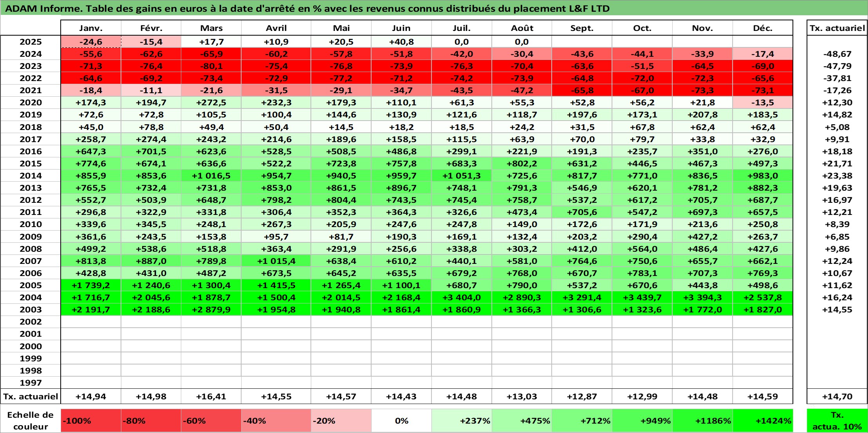The width and height of the screenshot is (868, 433).
Task: Select cell +896,7 for June 2013
Action: click(x=401, y=188)
